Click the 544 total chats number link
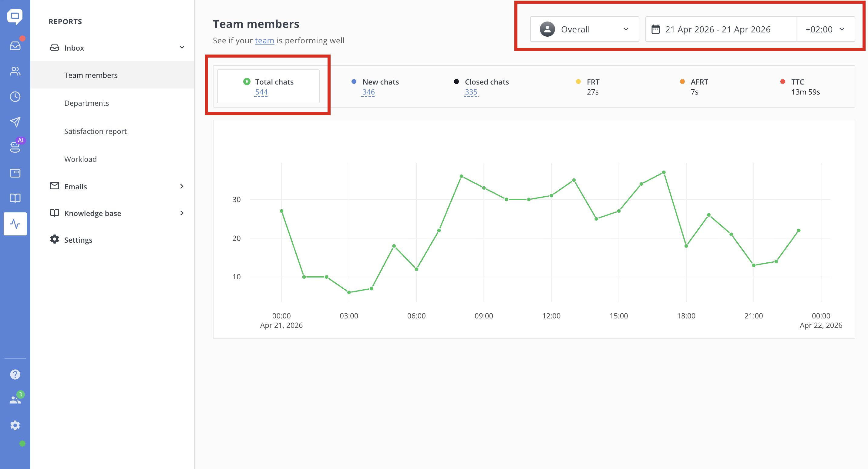Image resolution: width=868 pixels, height=469 pixels. point(261,92)
